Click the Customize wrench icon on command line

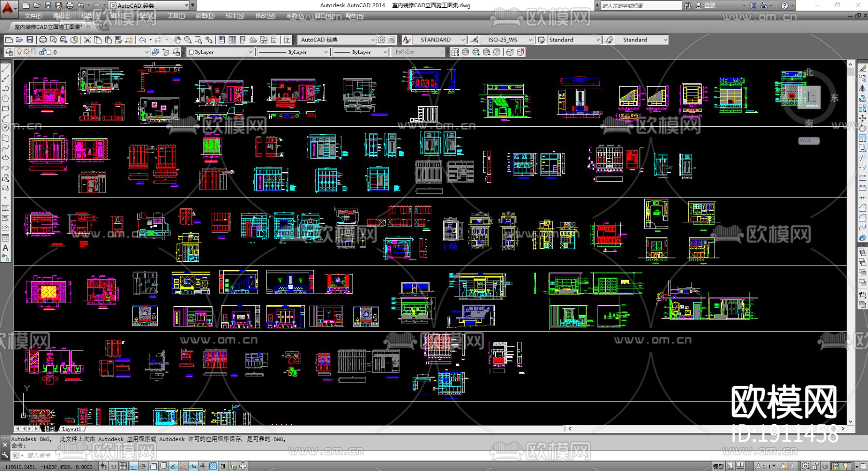(5, 455)
